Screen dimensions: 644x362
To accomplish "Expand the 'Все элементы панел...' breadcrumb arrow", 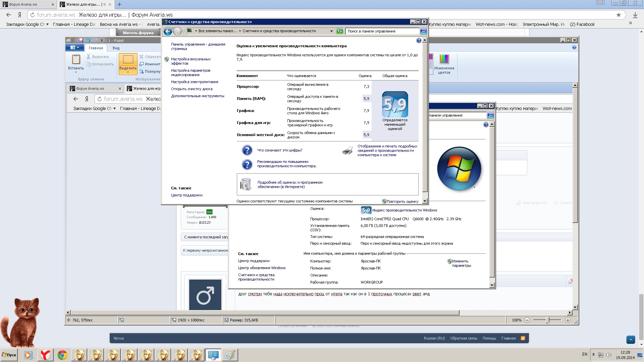I will [240, 31].
